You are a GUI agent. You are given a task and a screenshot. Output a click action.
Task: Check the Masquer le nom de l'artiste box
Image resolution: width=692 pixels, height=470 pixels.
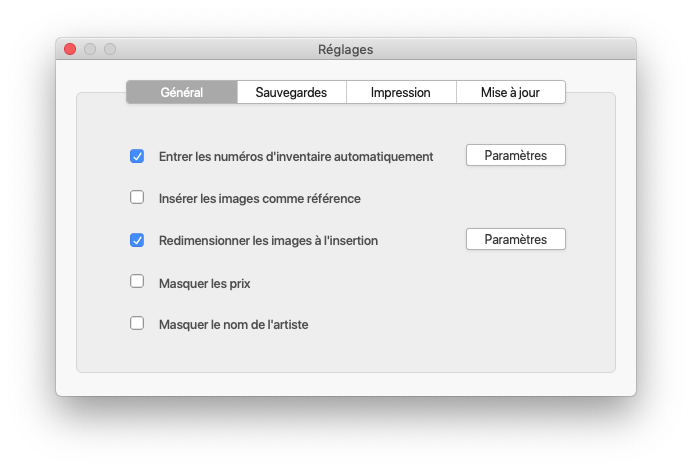(137, 323)
